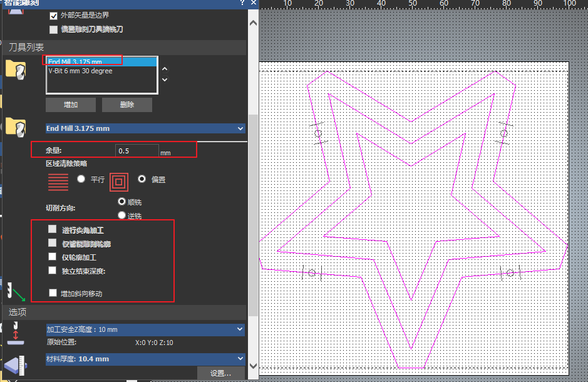Enable 增加斜向移动 checkbox
The image size is (588, 382).
pos(53,293)
